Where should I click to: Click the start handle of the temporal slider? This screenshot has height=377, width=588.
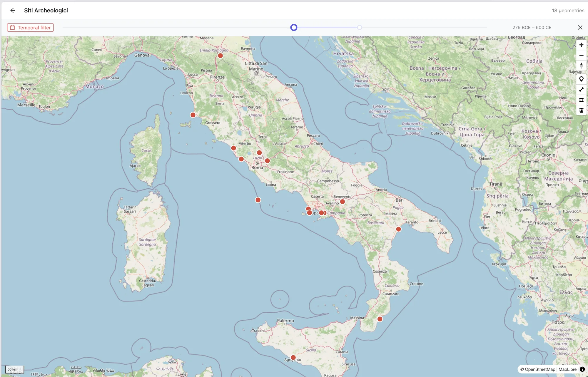pos(294,27)
